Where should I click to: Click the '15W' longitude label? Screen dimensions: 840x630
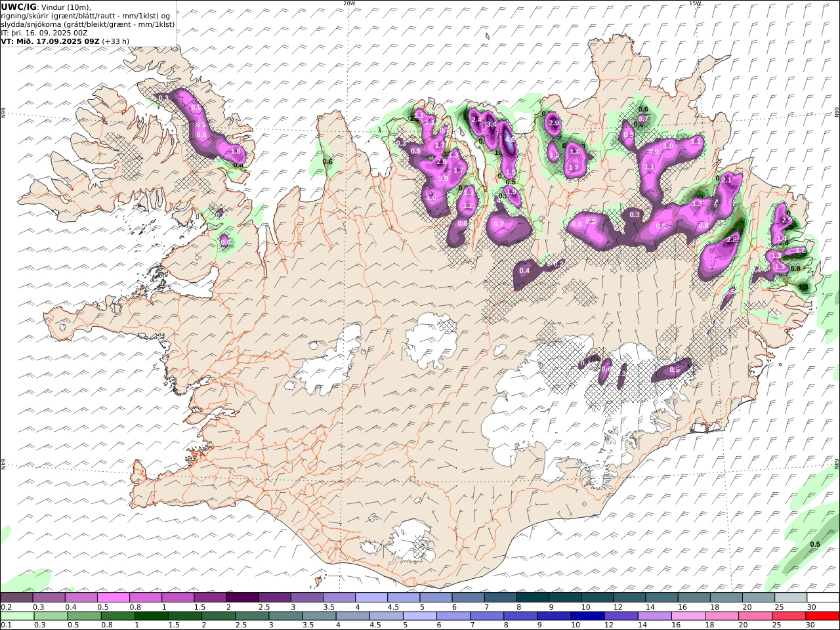coord(695,3)
